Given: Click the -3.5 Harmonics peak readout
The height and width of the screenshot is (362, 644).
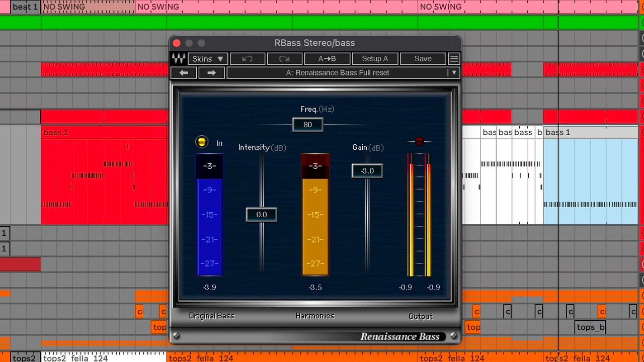Looking at the screenshot, I should click(x=315, y=287).
